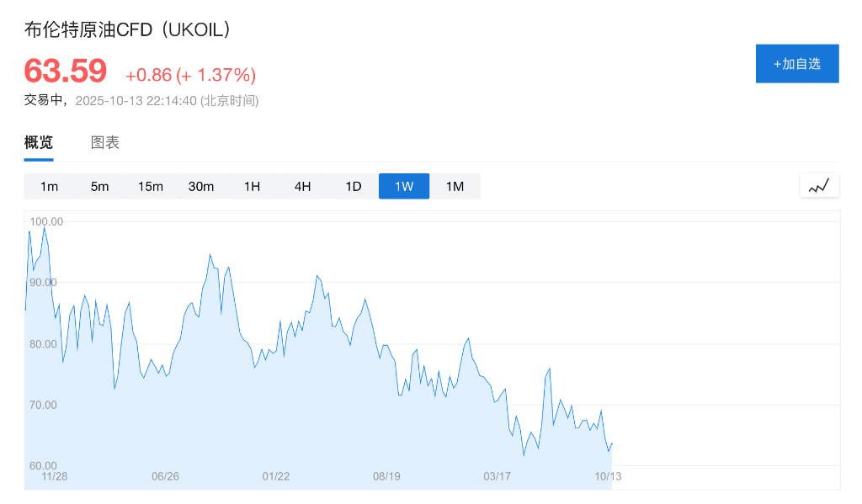Select the 5m timeframe

100,186
